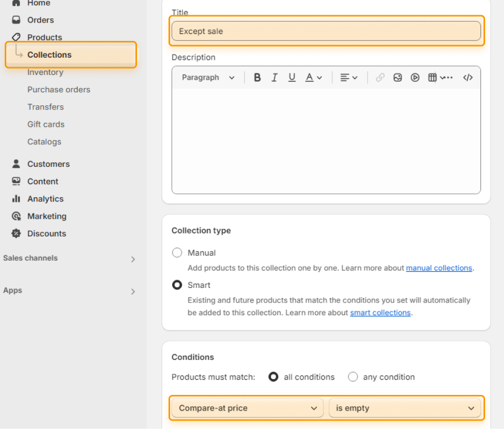504x429 pixels.
Task: Toggle italic formatting in description editor
Action: [275, 78]
